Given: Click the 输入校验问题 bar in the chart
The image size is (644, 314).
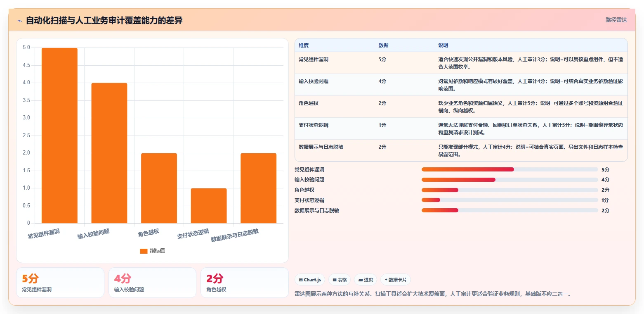Looking at the screenshot, I should [109, 153].
